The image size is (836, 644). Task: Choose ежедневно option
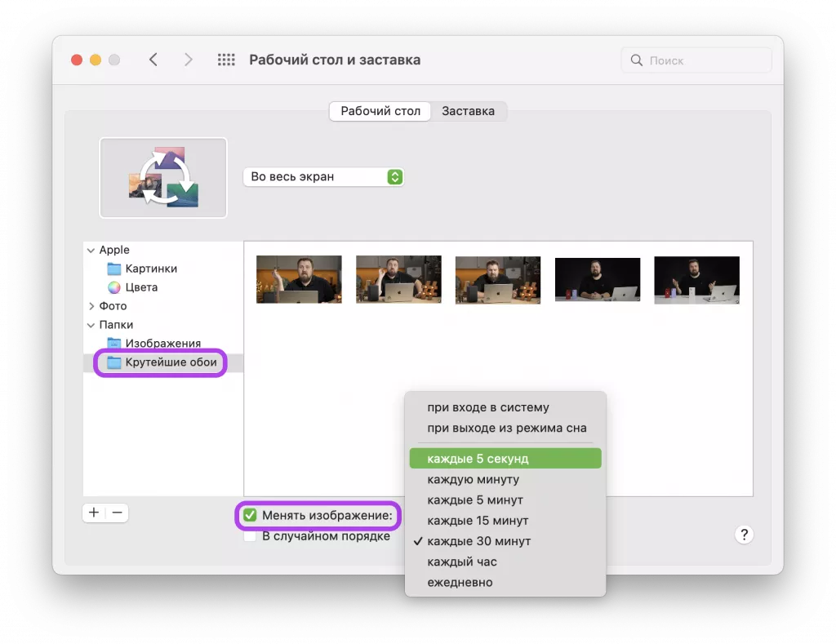click(x=505, y=582)
